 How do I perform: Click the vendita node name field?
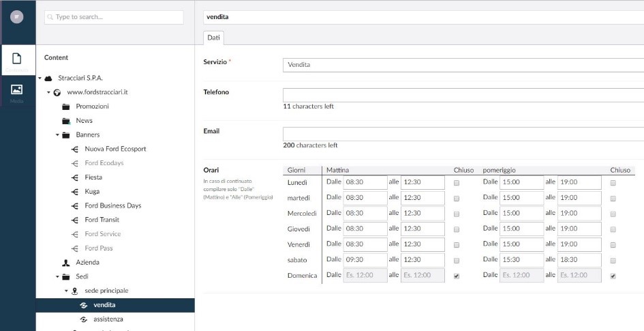click(423, 17)
